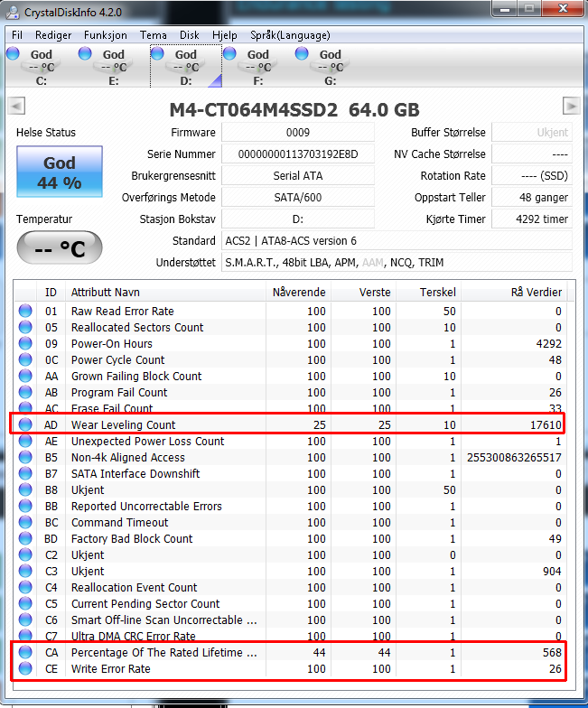Click the Nåverende column header

(298, 293)
